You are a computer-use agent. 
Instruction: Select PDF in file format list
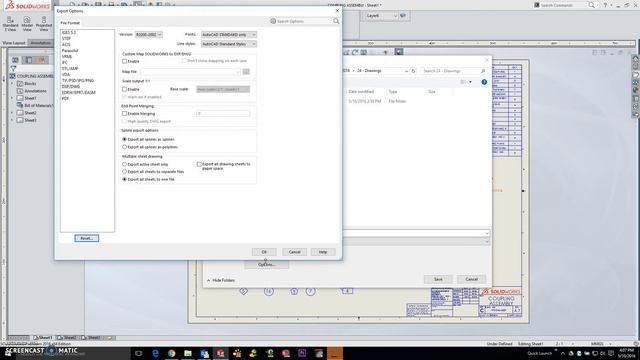point(65,98)
